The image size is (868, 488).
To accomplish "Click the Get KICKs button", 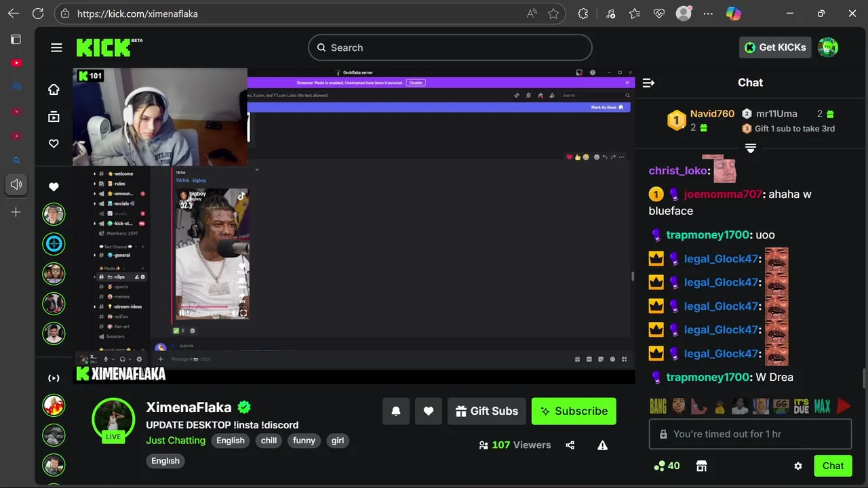I will click(775, 47).
